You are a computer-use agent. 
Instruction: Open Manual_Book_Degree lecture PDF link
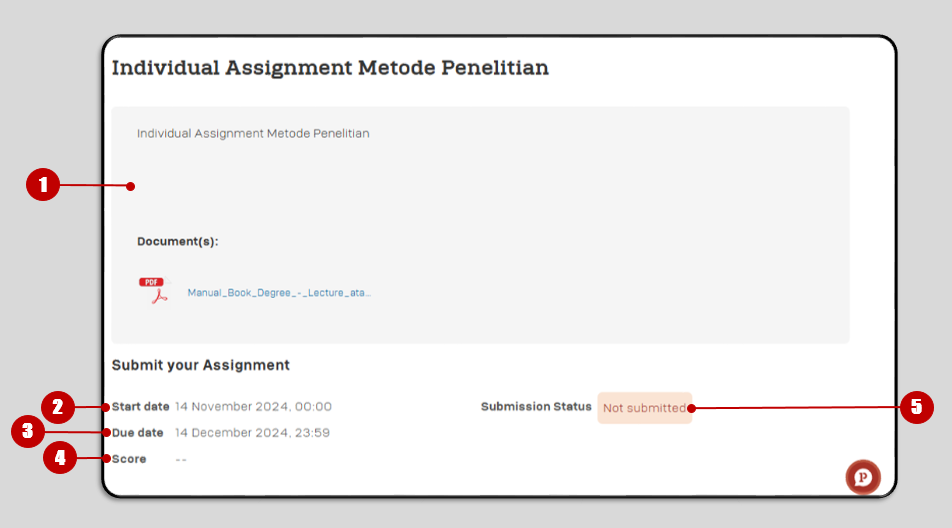[x=279, y=293]
